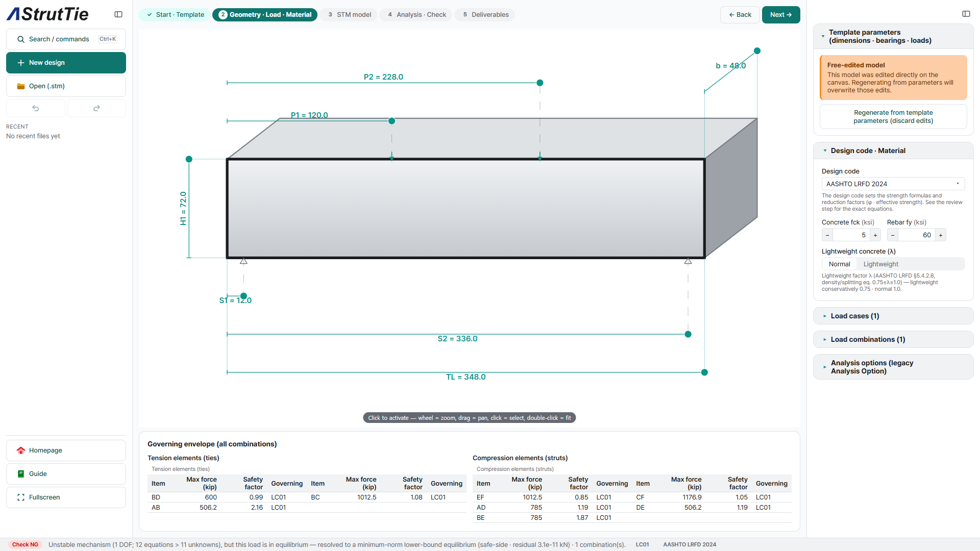980x551 pixels.
Task: Select the P2 = 228.0 dimension handle
Action: click(x=540, y=83)
